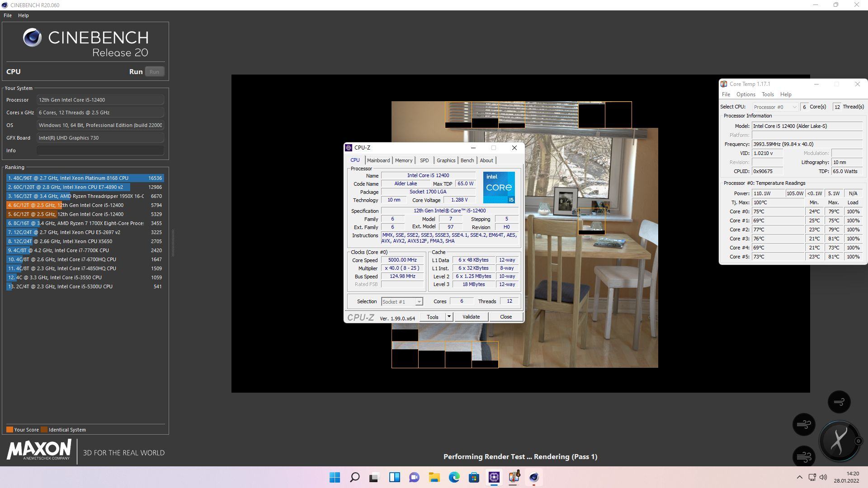Open the Core Temp Help menu
The width and height of the screenshot is (868, 488).
[786, 94]
